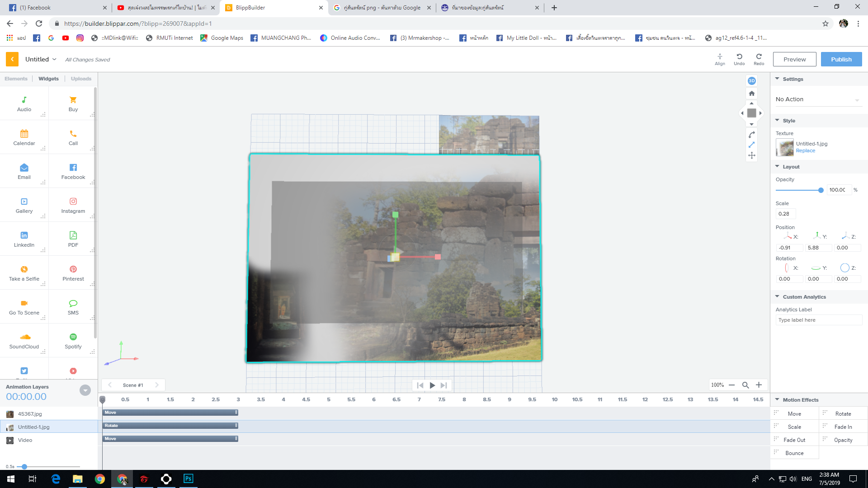868x488 pixels.
Task: Click the home view reset icon
Action: [x=751, y=94]
